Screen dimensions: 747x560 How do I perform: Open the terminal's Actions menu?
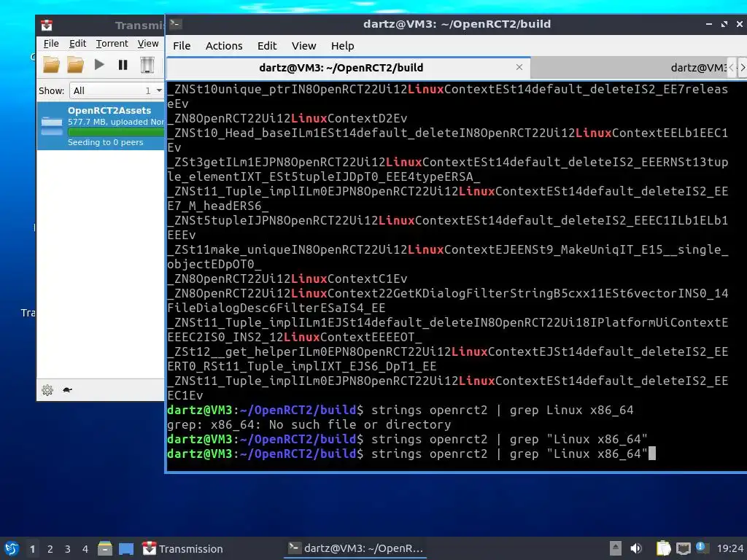(x=224, y=46)
